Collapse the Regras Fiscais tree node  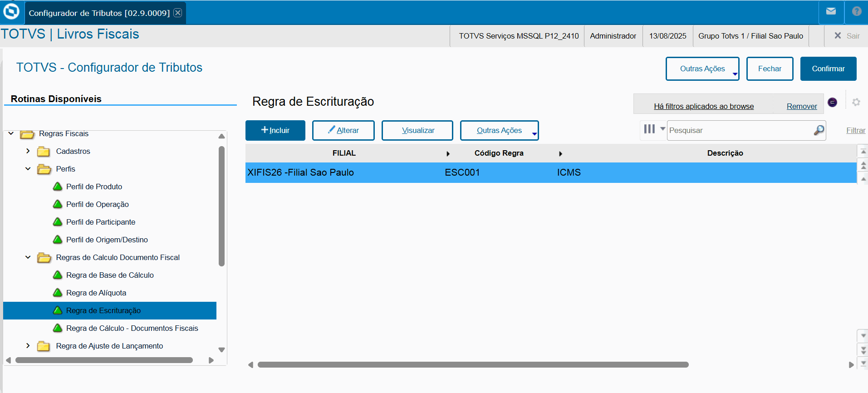point(11,133)
